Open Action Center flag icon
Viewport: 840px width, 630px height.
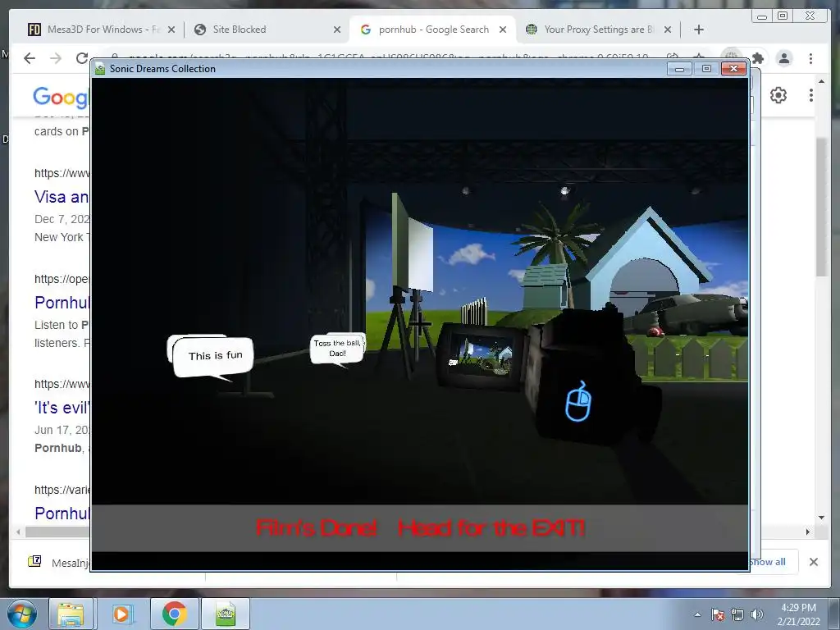tap(718, 614)
